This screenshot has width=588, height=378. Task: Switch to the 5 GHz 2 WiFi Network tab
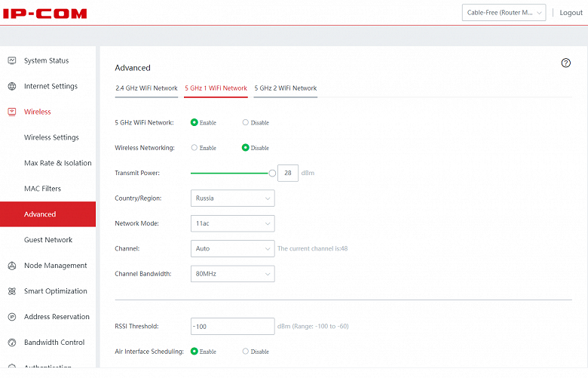pos(285,88)
